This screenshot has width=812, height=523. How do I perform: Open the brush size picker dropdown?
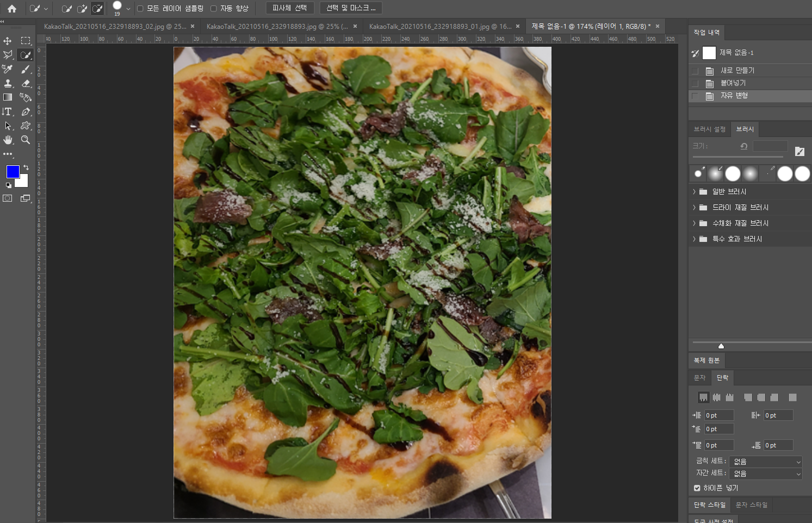point(128,9)
